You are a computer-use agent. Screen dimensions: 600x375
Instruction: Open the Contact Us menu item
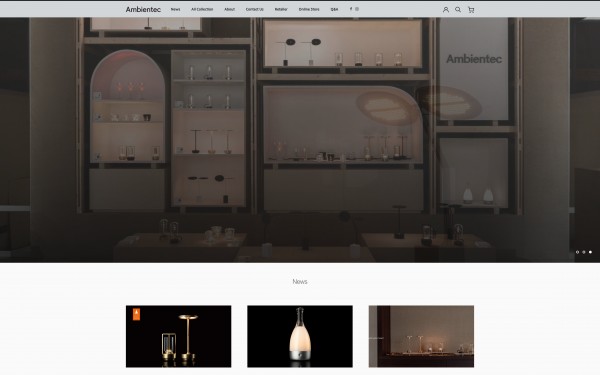point(254,9)
